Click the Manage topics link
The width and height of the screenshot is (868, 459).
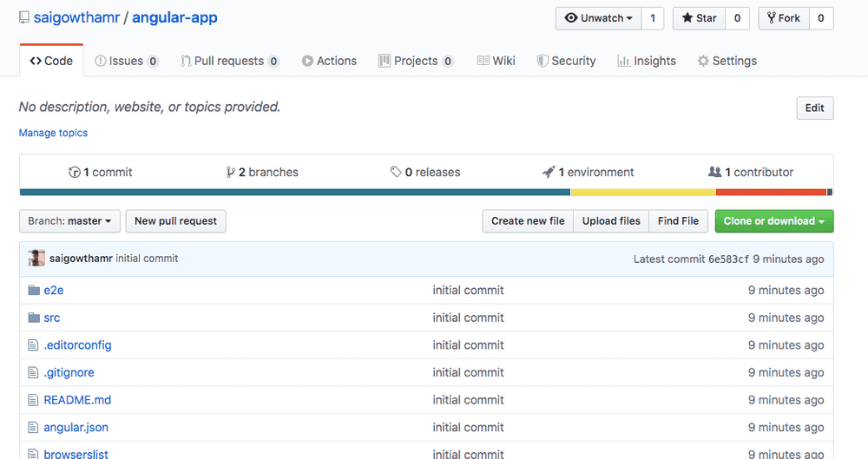(53, 133)
